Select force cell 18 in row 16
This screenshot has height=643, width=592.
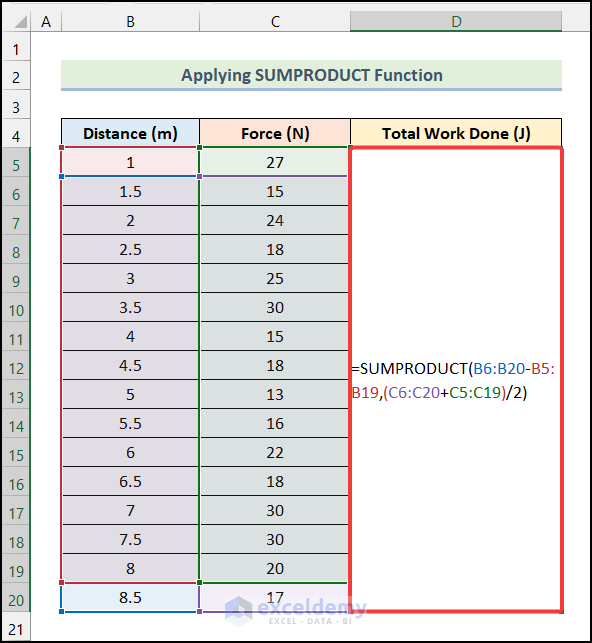(275, 481)
